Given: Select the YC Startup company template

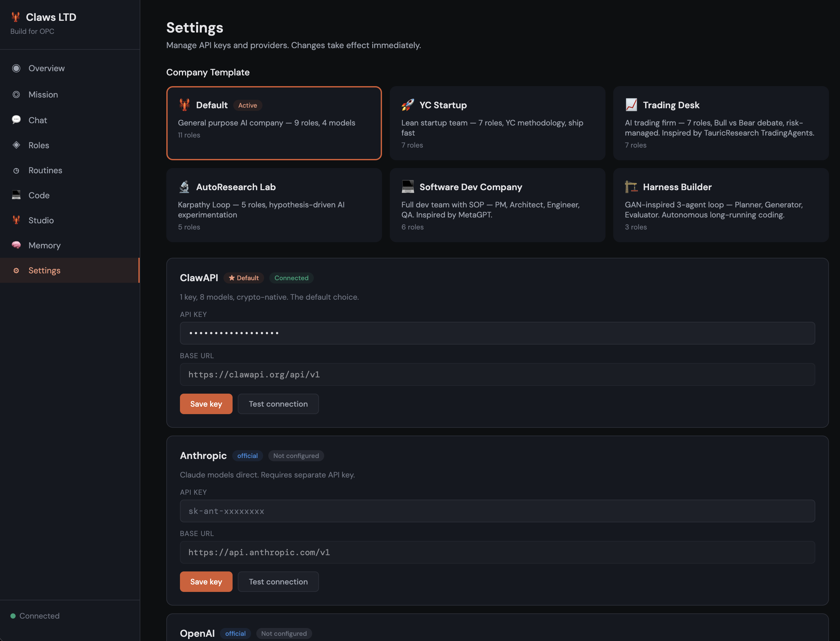Looking at the screenshot, I should [497, 123].
